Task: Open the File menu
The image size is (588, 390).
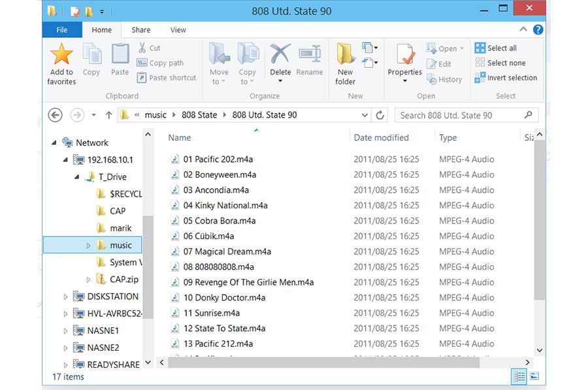Action: [62, 30]
